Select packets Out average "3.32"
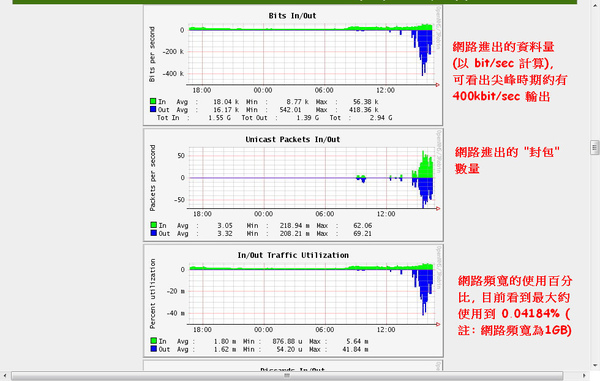Viewport: 600px width, 381px height. click(225, 234)
